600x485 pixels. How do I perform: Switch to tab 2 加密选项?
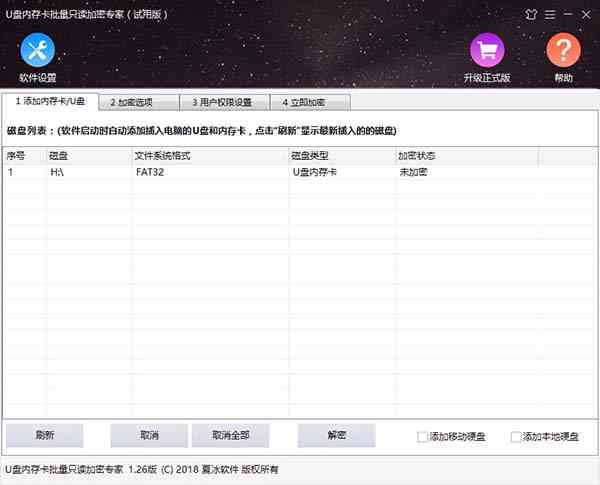coord(139,103)
